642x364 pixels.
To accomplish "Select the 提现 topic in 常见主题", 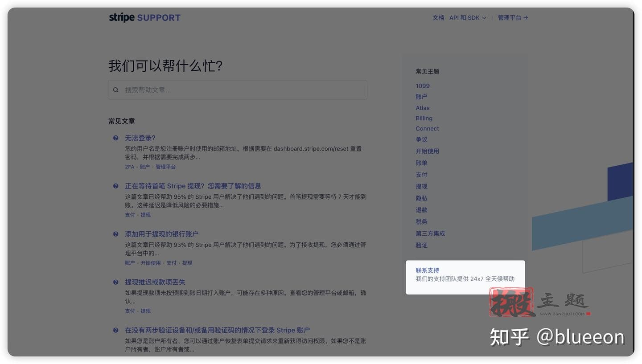I will (421, 186).
